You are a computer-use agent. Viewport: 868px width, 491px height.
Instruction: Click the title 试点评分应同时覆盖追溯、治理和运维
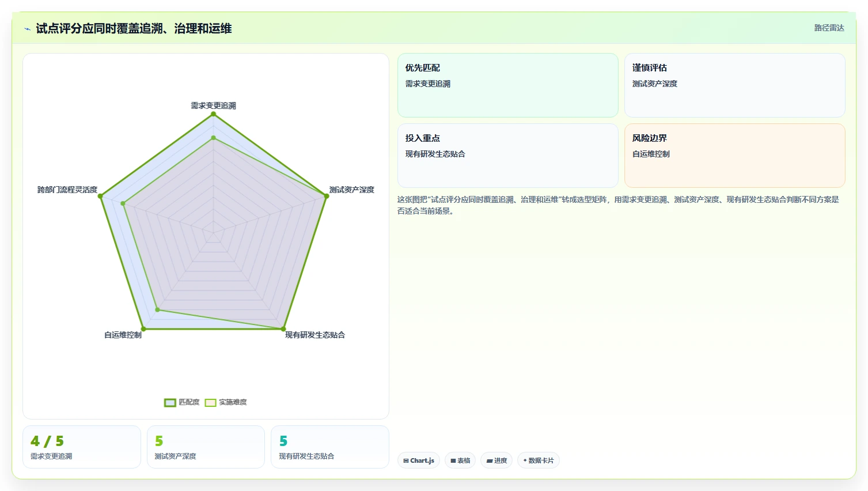pyautogui.click(x=134, y=29)
